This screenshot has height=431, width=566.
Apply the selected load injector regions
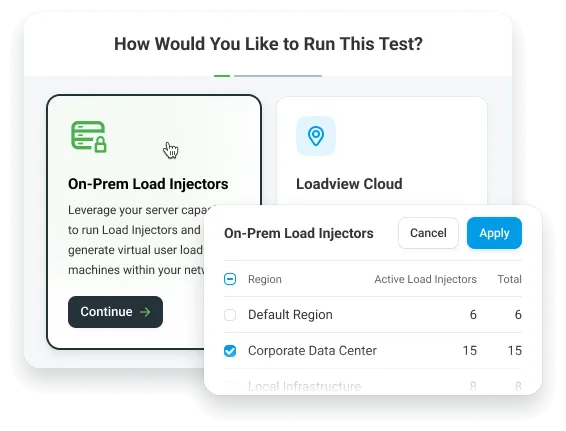pyautogui.click(x=494, y=233)
